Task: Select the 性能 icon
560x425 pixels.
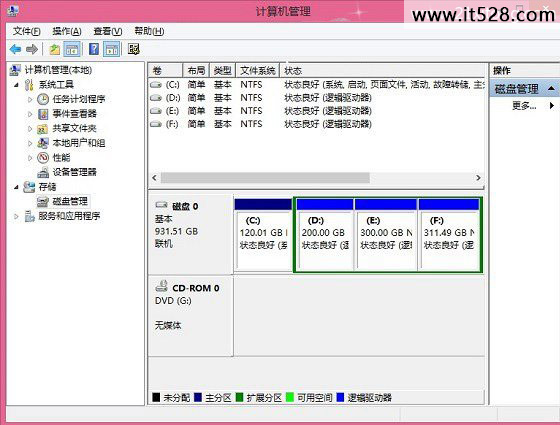Action: (43, 158)
